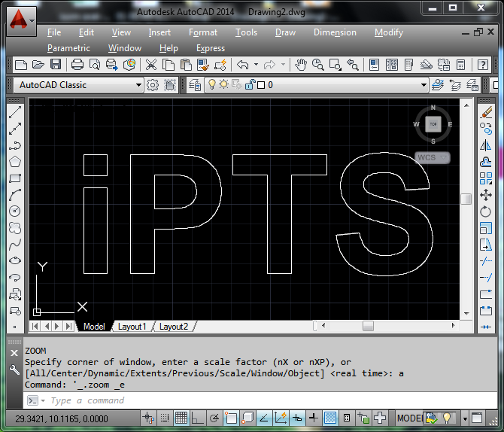Expand the WCS coordinate system dropdown
This screenshot has width=504, height=432.
pyautogui.click(x=444, y=157)
